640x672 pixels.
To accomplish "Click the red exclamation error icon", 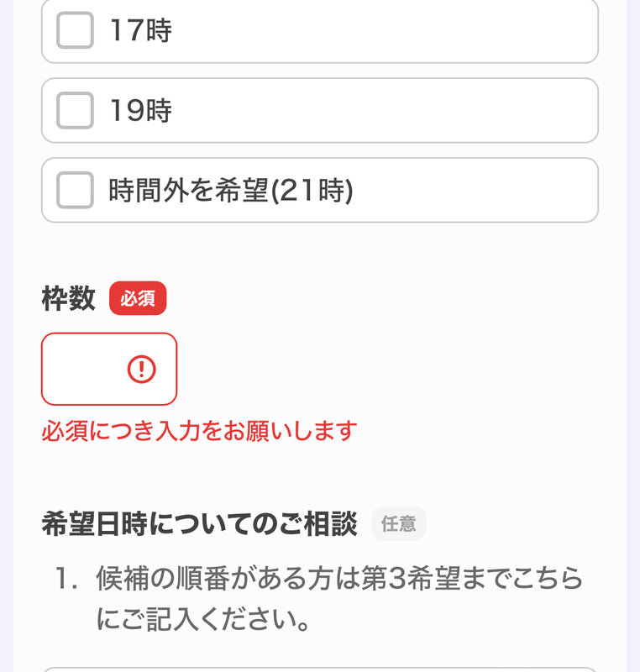I will pyautogui.click(x=141, y=369).
